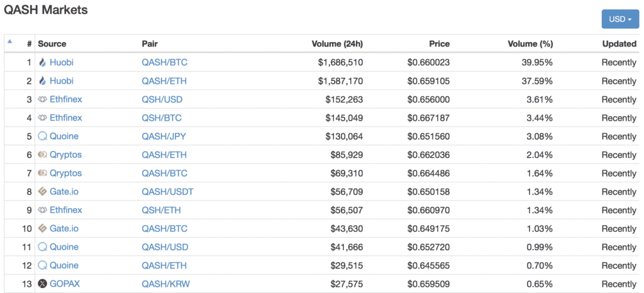
Task: Click the QASH Markets heading
Action: point(45,10)
